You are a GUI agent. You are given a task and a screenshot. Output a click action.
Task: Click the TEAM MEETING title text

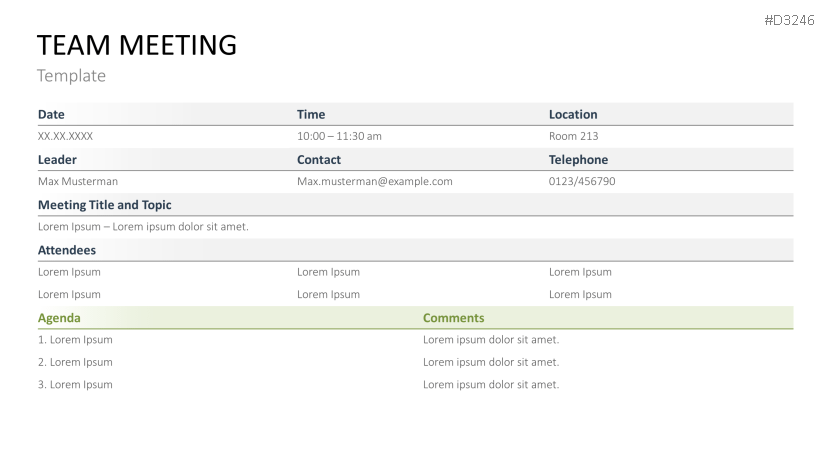tap(137, 45)
